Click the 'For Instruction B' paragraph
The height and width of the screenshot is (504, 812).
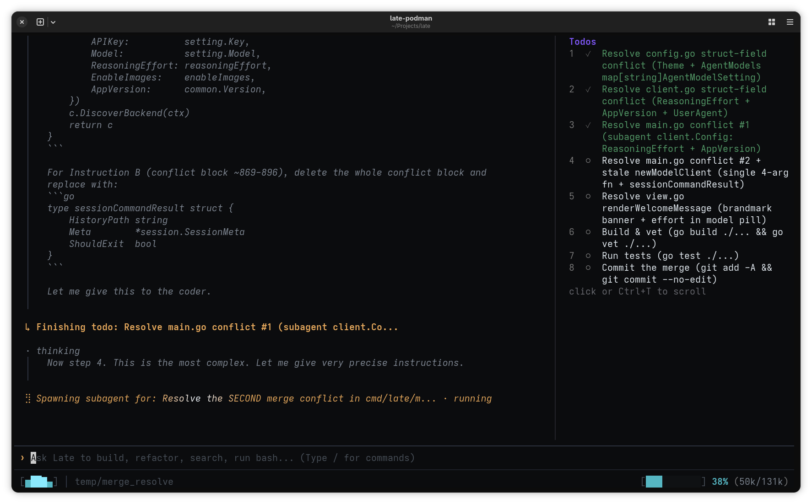coord(266,178)
